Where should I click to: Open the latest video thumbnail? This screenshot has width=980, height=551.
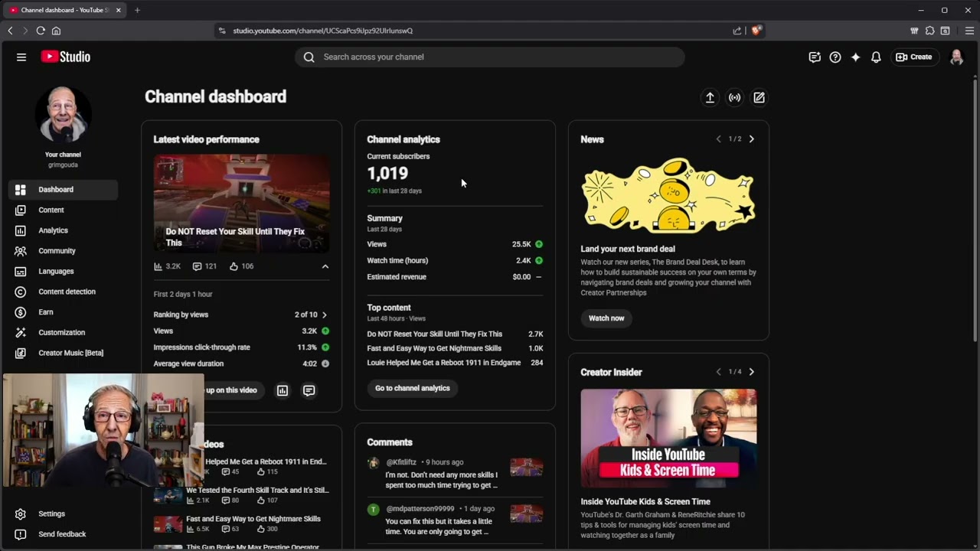point(241,204)
